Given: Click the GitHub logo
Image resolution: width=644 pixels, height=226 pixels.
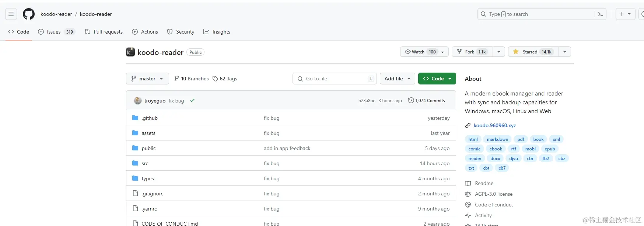Looking at the screenshot, I should (x=29, y=14).
